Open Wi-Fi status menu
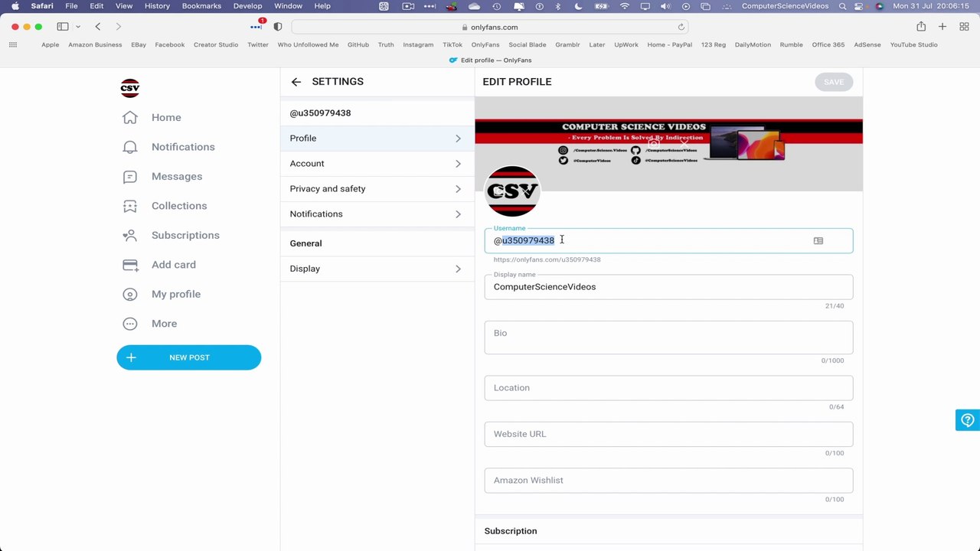This screenshot has height=551, width=980. [x=625, y=6]
